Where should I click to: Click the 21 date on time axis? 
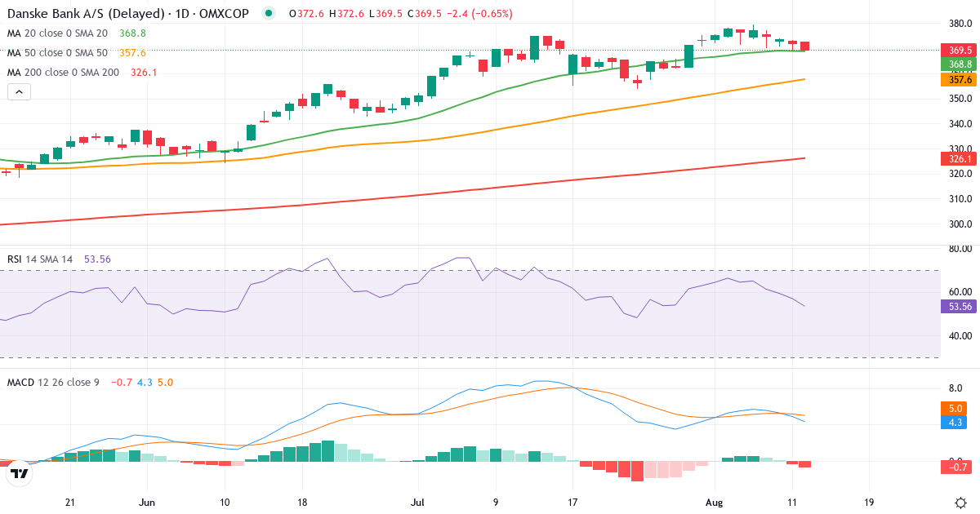70,503
